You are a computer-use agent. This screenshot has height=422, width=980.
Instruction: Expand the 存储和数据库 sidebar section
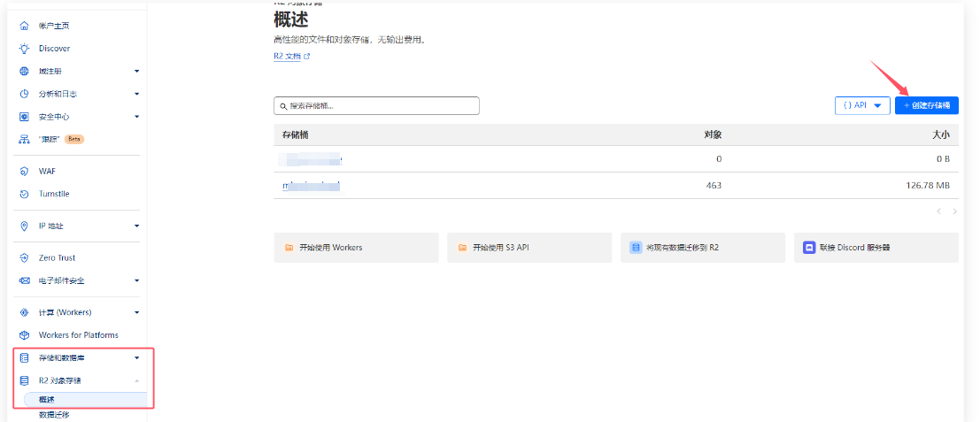pos(137,357)
